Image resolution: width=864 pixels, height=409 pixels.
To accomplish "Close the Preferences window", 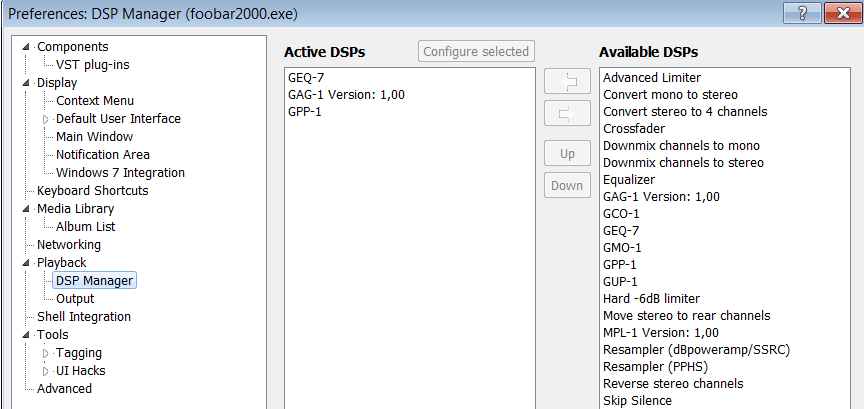I will tap(843, 13).
